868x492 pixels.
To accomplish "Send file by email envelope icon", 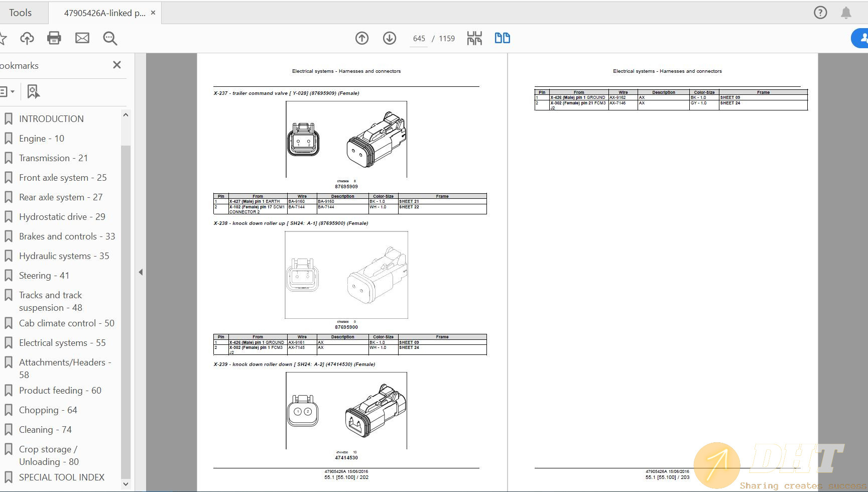I will pos(82,38).
